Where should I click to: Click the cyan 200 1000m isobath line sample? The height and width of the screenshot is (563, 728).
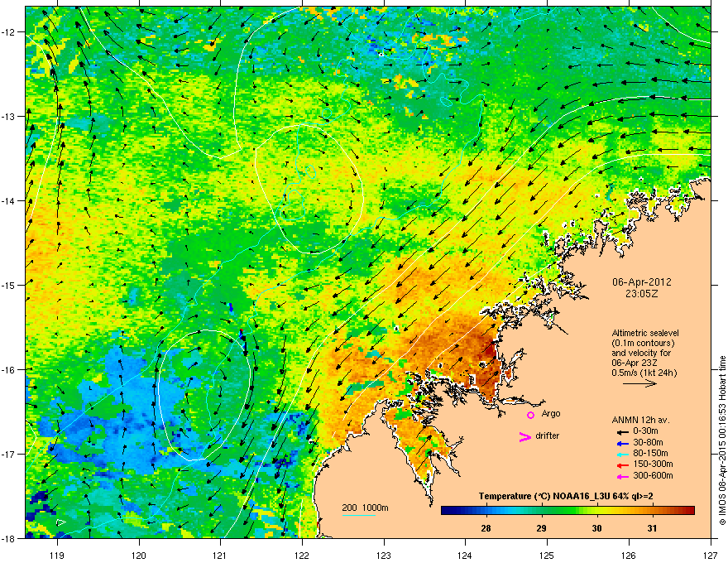point(359,516)
